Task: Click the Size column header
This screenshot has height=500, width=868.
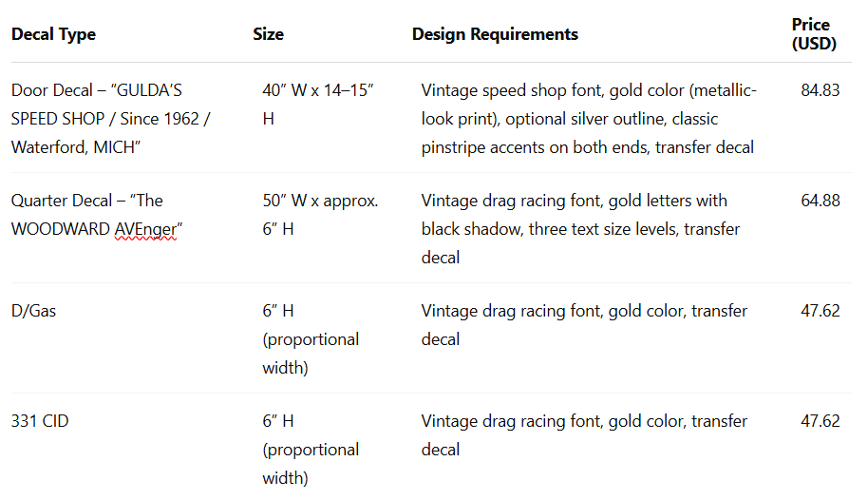Action: click(268, 34)
